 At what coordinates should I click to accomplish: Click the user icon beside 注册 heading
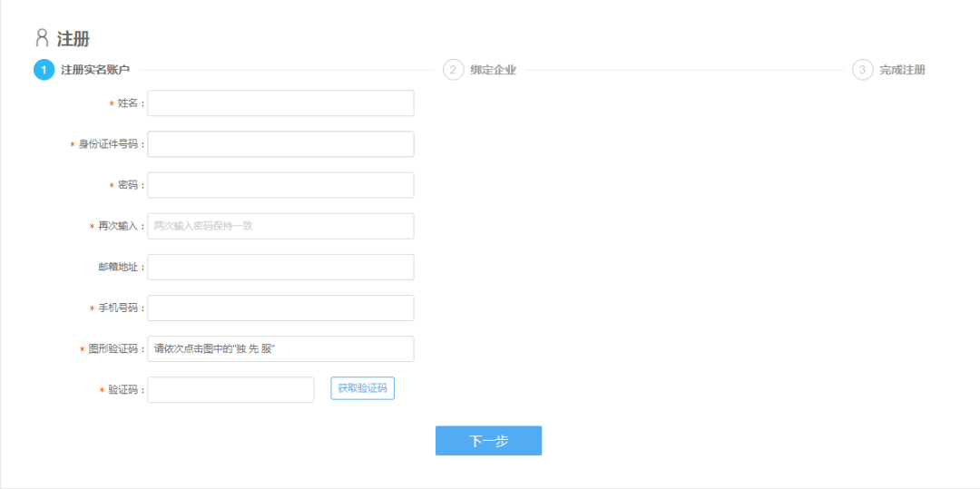pos(42,38)
